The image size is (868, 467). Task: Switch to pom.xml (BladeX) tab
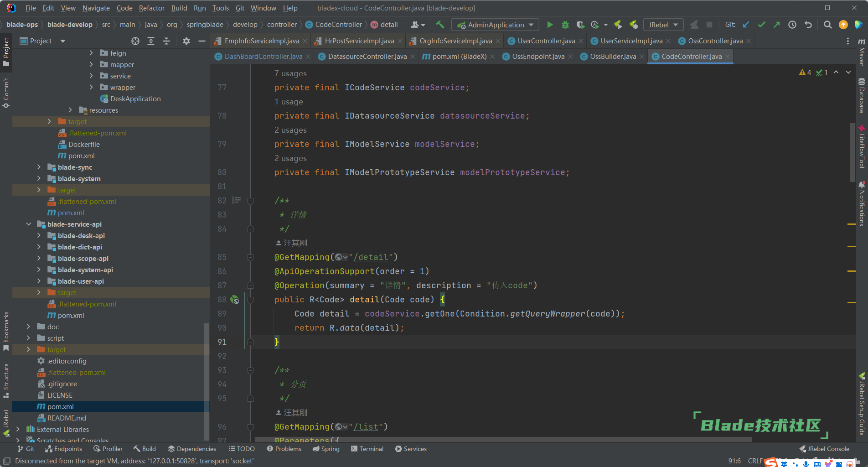pos(459,57)
